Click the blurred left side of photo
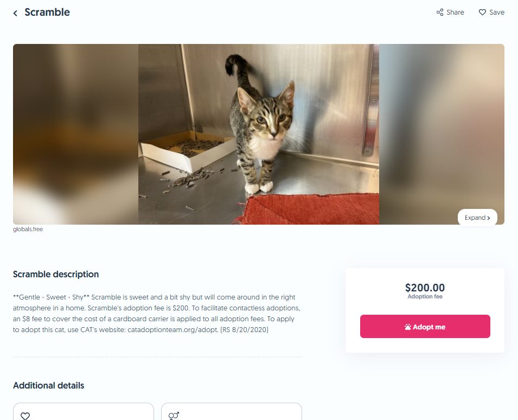Viewport: 518px width, 420px height. pos(75,134)
